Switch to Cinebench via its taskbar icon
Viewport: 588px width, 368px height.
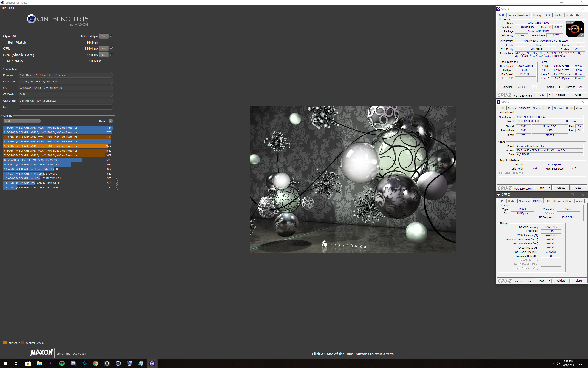point(118,363)
